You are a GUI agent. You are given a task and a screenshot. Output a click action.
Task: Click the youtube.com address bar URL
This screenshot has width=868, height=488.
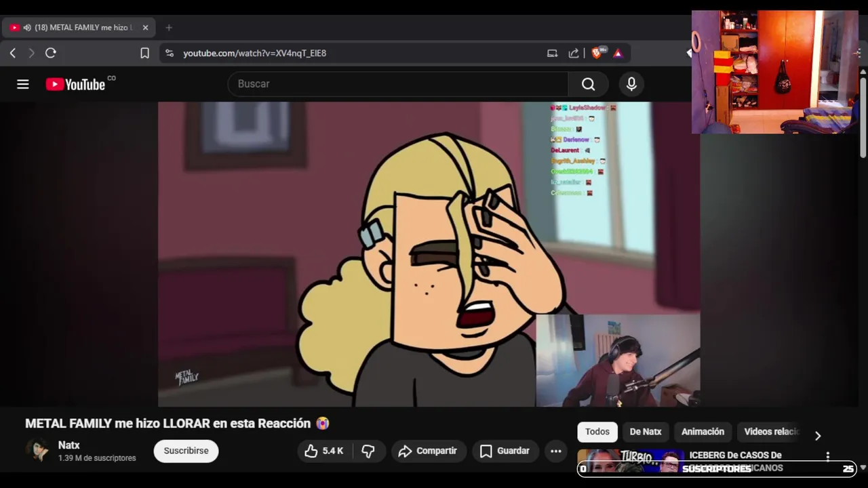pyautogui.click(x=254, y=53)
